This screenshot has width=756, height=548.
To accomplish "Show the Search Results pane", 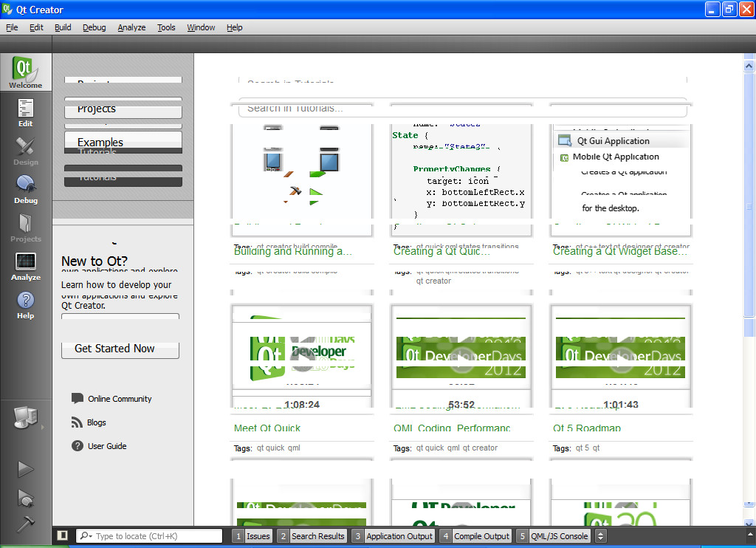I will 312,536.
